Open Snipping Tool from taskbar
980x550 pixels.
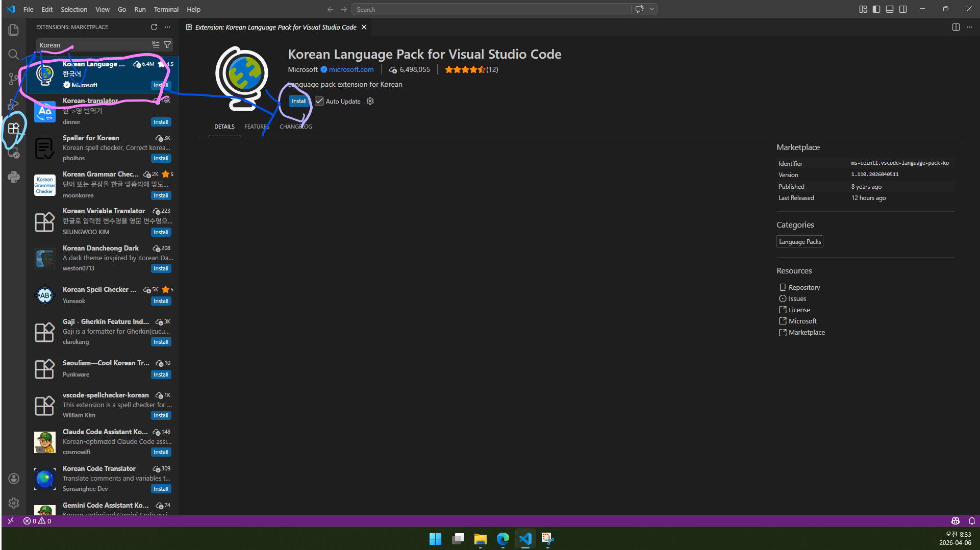coord(547,539)
